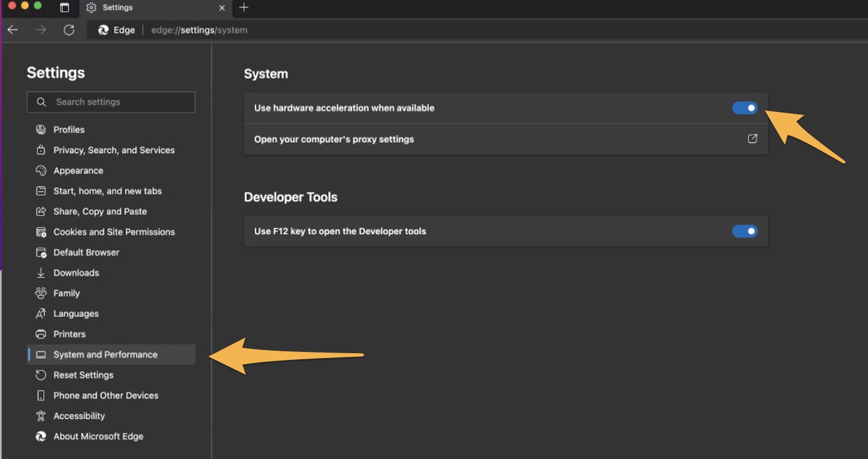Click the Share, Copy and Paste icon
This screenshot has width=868, height=459.
tap(41, 212)
